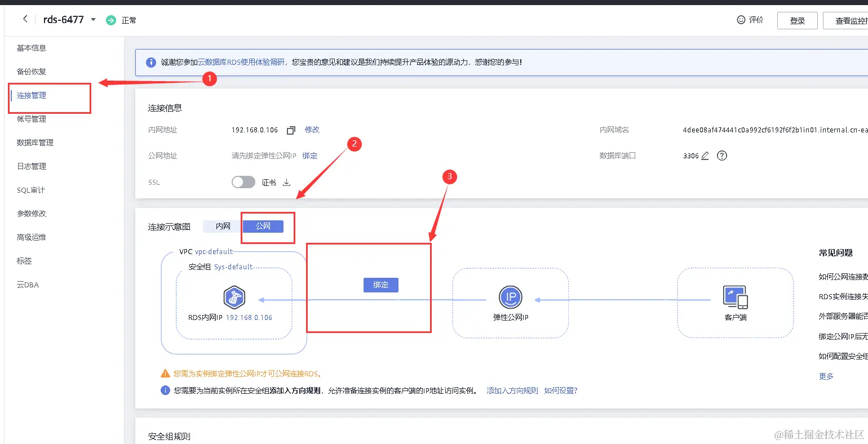Screen dimensions: 868x444
Task: Click the 内网域名 value text
Action: [775, 130]
